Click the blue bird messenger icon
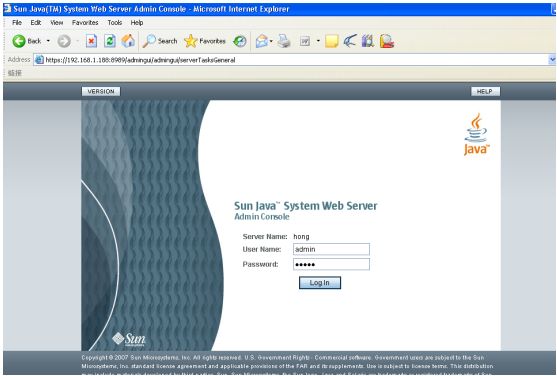 pyautogui.click(x=350, y=41)
